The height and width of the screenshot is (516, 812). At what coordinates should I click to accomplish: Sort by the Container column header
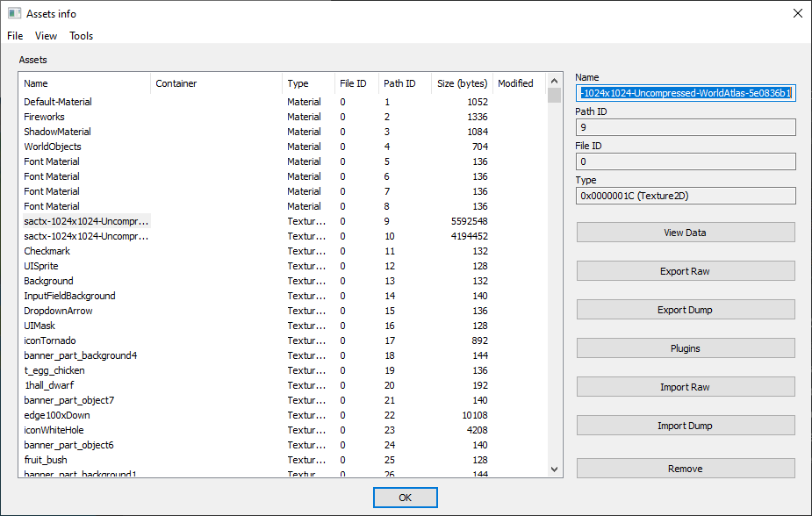[217, 83]
